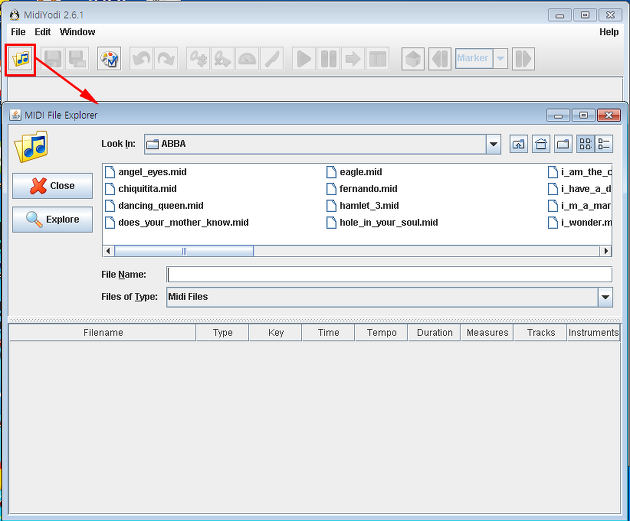Click the knife cut toolbar icon
Image resolution: width=630 pixels, height=521 pixels.
coord(272,59)
